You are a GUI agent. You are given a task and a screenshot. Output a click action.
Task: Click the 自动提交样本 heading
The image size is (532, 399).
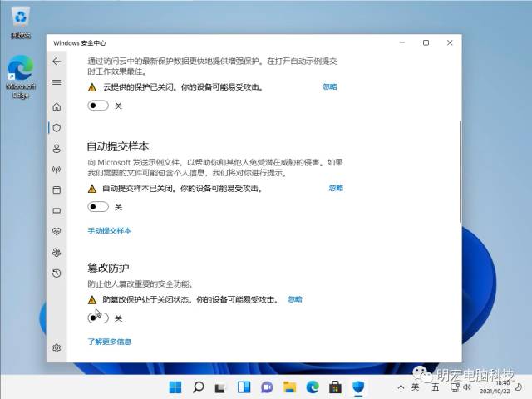(x=118, y=146)
